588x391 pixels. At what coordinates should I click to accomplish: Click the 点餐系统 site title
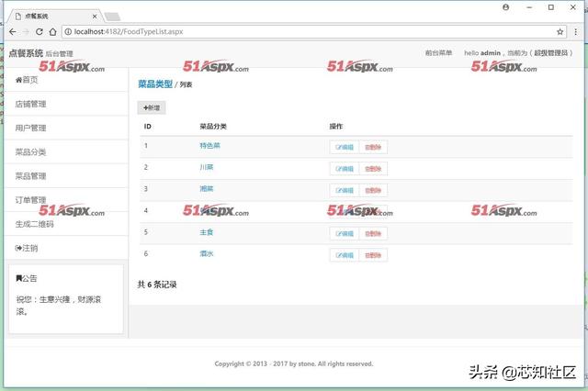(26, 53)
